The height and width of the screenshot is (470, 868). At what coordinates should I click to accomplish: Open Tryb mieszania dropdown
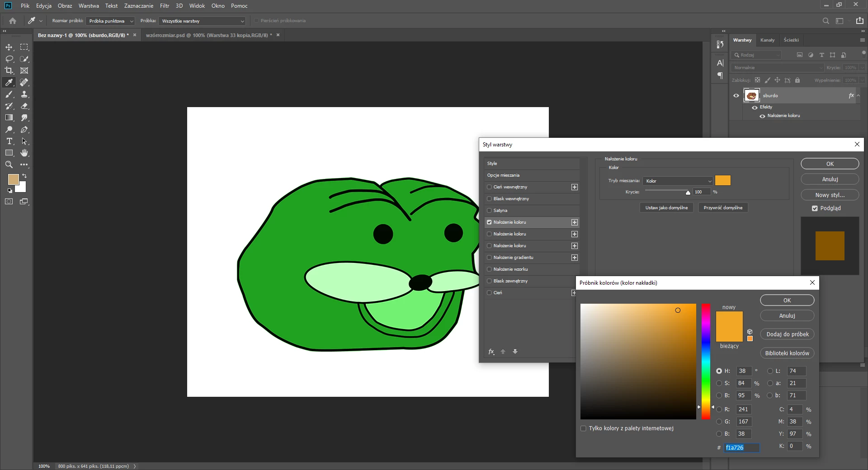pos(678,181)
